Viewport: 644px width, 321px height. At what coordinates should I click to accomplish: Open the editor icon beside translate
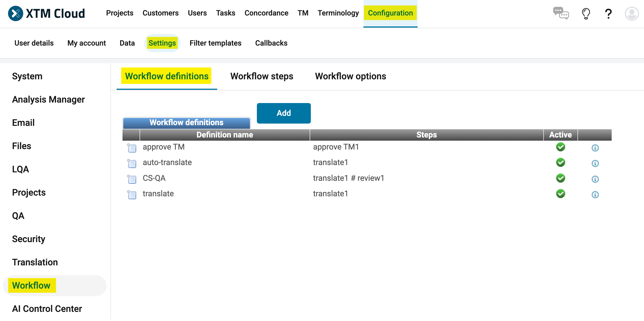click(132, 195)
